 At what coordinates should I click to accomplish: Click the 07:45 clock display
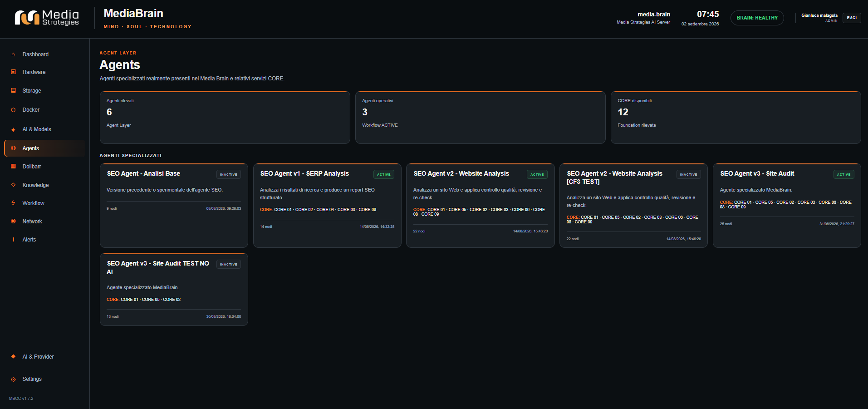coord(708,14)
